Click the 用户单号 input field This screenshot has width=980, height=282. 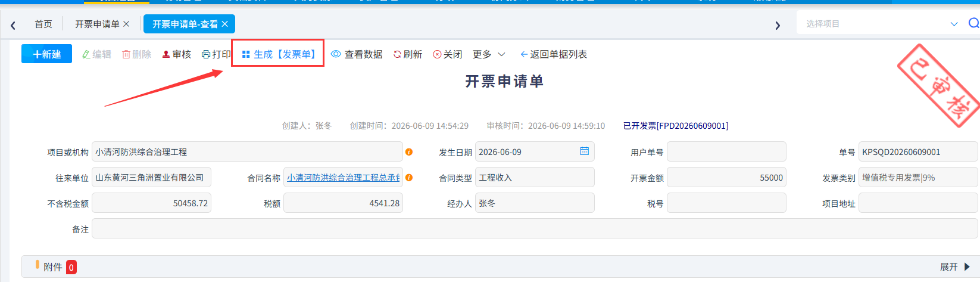[x=726, y=152]
